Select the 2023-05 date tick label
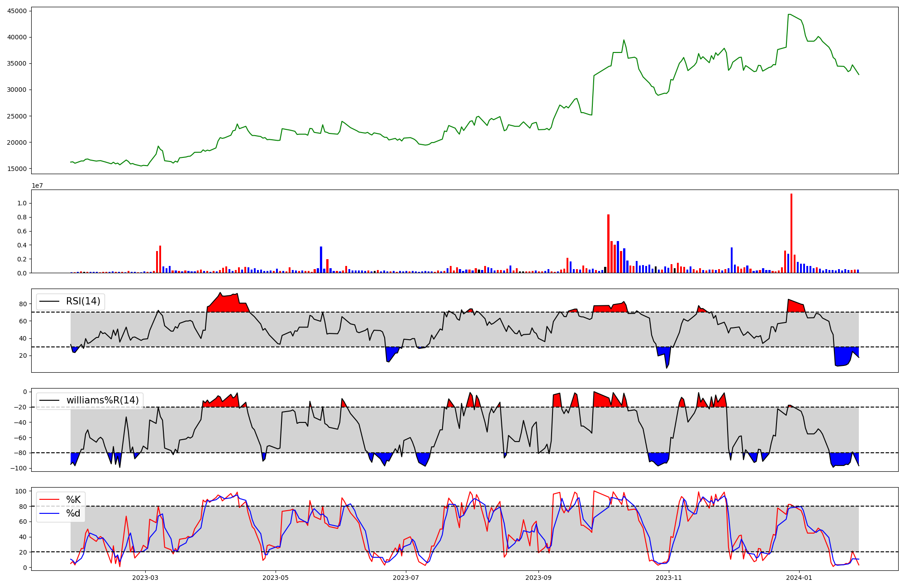This screenshot has height=588, width=905. click(x=276, y=578)
